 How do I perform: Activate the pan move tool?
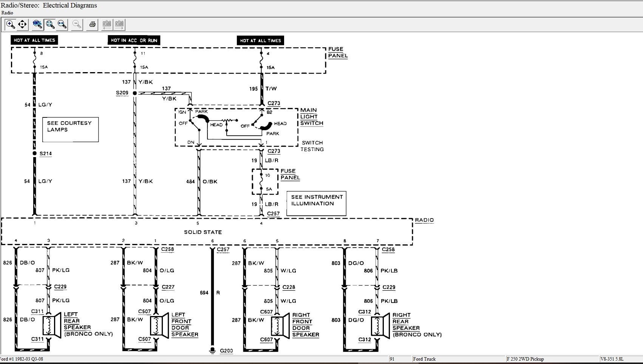(x=22, y=25)
